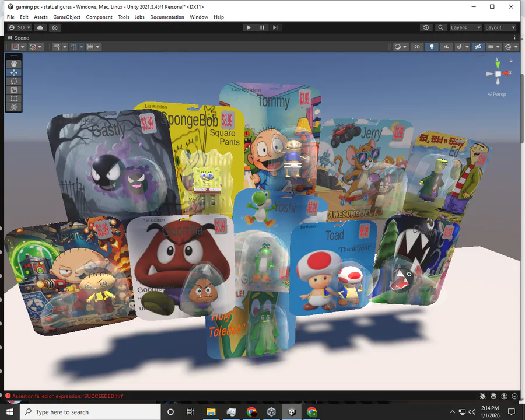The height and width of the screenshot is (420, 525).
Task: Toggle scene lighting lightbulb
Action: 432,47
